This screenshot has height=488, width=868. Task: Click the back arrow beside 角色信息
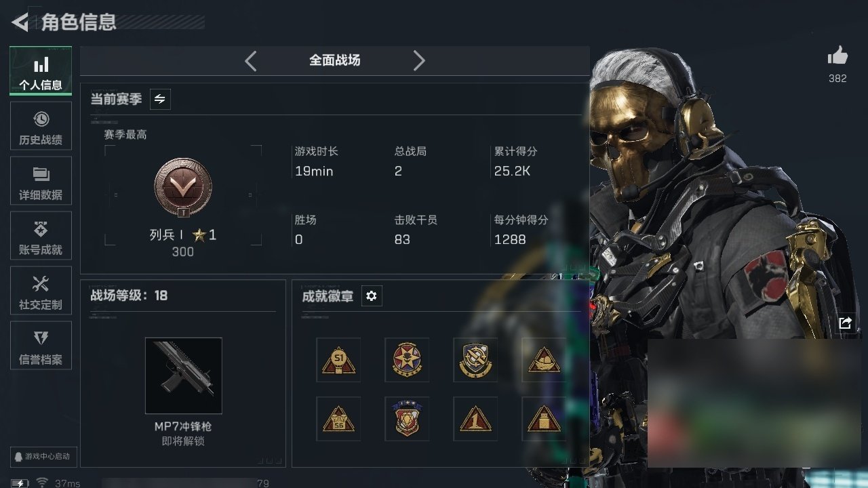tap(20, 22)
